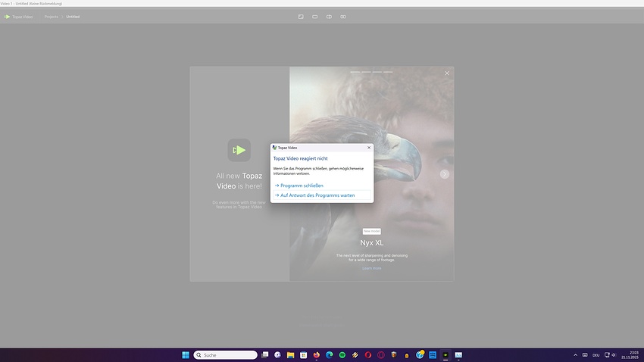The height and width of the screenshot is (362, 644).
Task: Go to next welcome slide arrow
Action: [445, 174]
